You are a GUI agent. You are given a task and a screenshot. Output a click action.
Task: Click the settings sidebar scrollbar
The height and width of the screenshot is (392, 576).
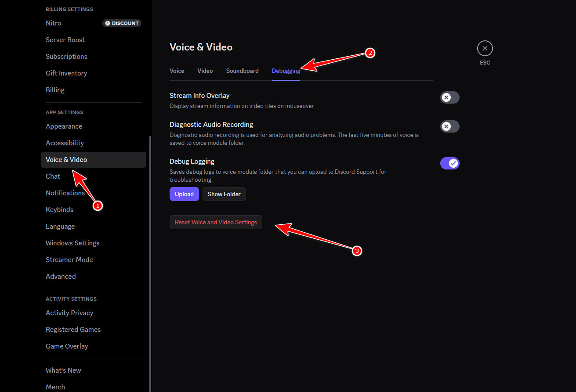[150, 263]
